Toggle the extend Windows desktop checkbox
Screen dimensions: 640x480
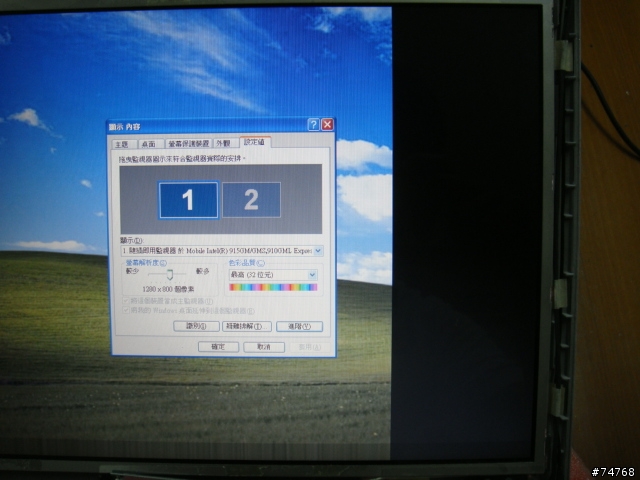[x=126, y=311]
